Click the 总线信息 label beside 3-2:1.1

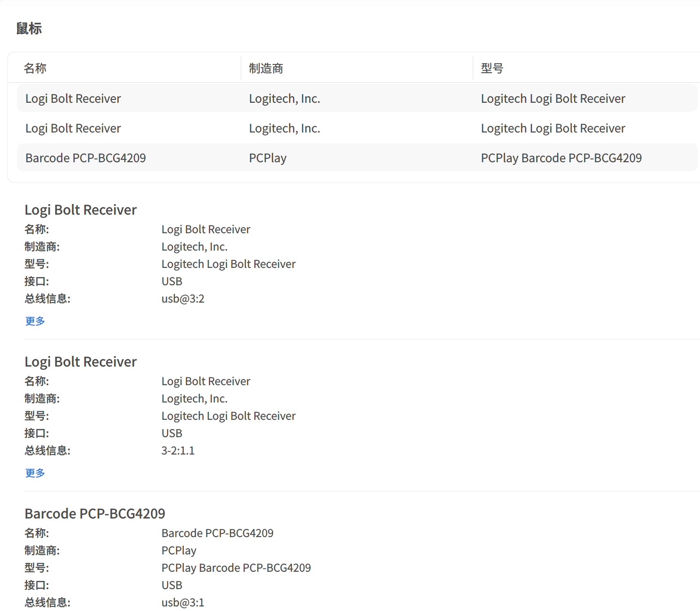[47, 450]
